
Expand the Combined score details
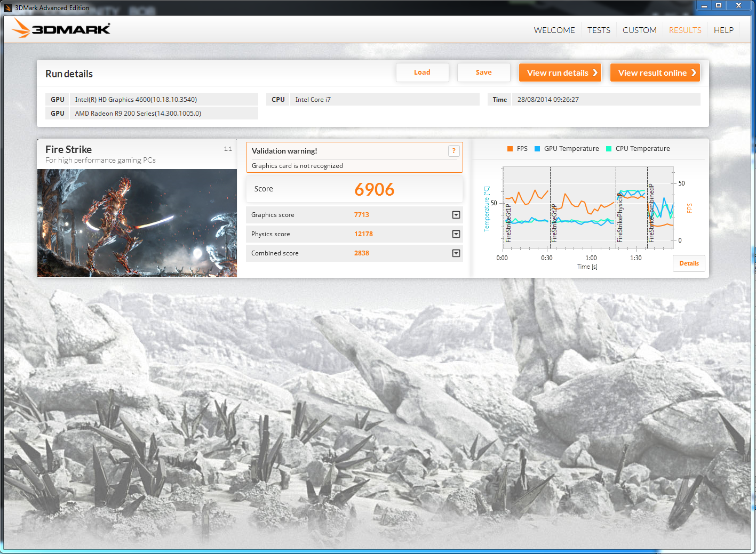coord(456,253)
